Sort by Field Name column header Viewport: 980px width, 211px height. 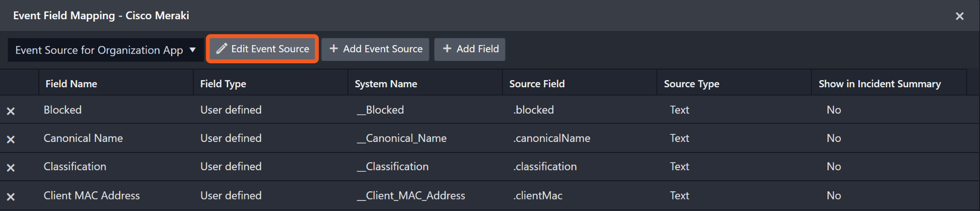[71, 83]
